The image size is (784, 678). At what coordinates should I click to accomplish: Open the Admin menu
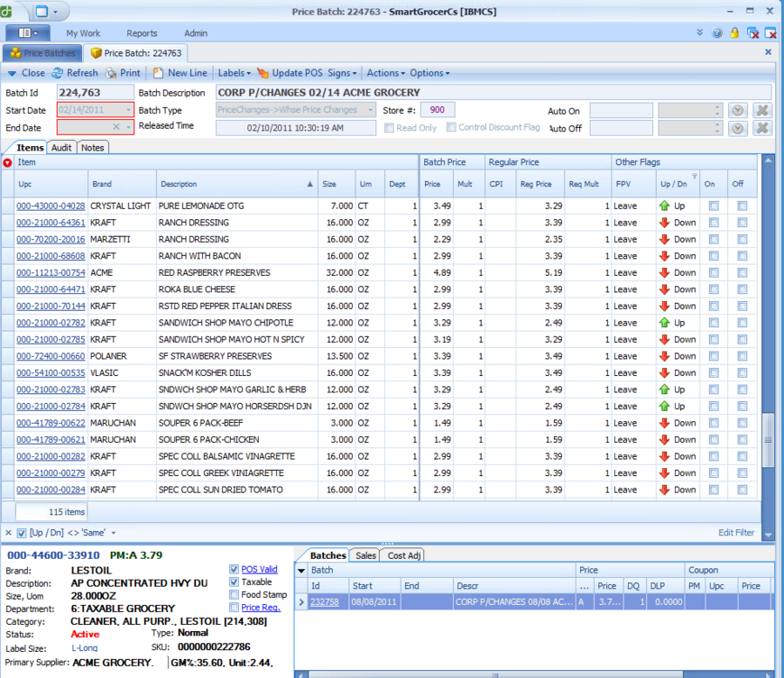coord(196,33)
